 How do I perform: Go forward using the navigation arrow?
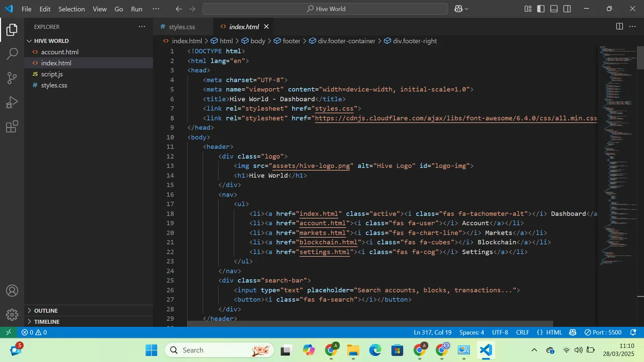pyautogui.click(x=192, y=9)
